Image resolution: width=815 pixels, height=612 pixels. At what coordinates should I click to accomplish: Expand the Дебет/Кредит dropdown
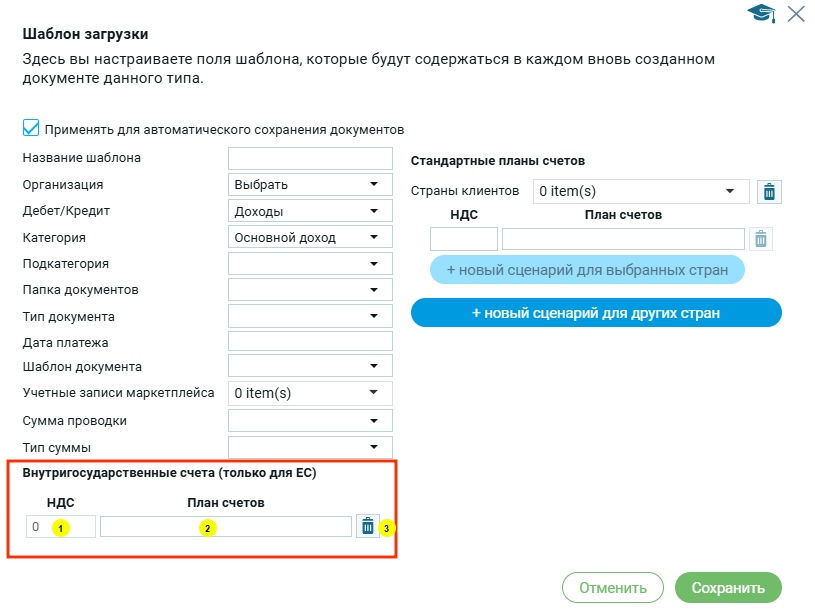[310, 211]
